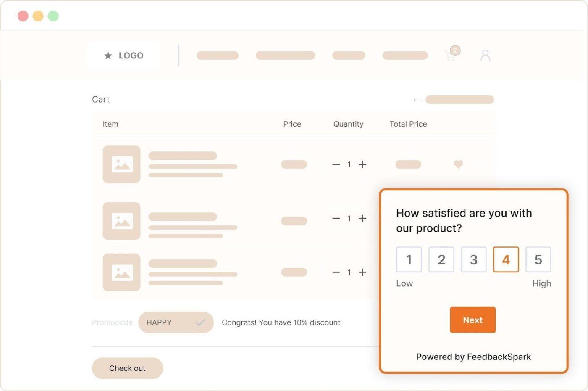Select rating 5 labeled High
Screen dimensions: 588x391
538,259
